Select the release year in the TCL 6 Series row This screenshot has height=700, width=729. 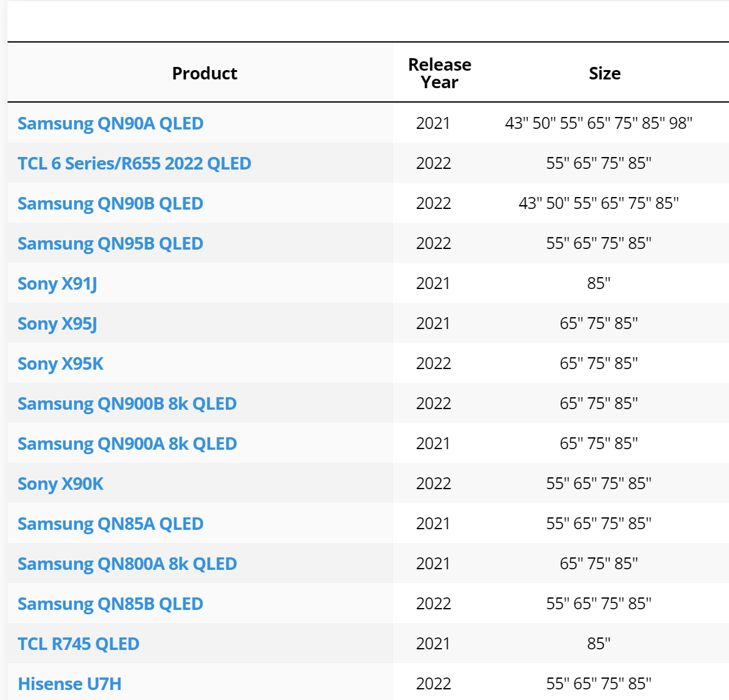click(433, 163)
